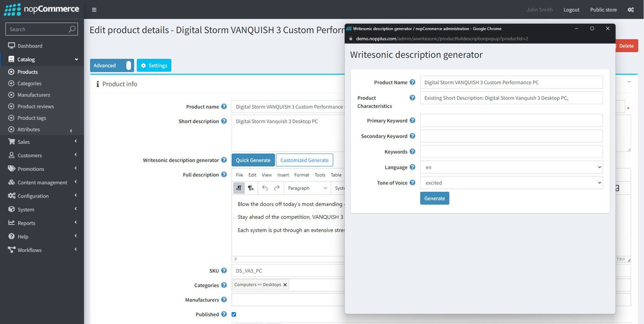Image resolution: width=644 pixels, height=324 pixels.
Task: Click inside the Primary Keyword field
Action: pos(511,120)
